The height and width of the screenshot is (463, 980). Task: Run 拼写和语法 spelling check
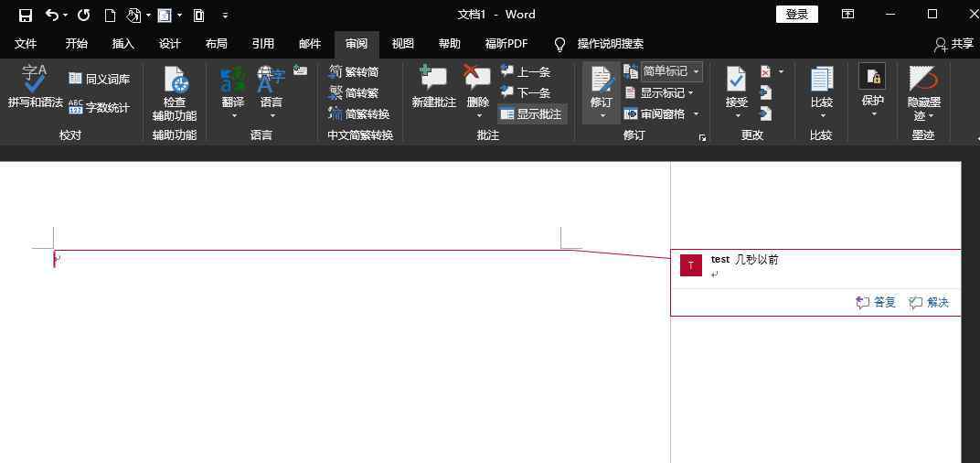[35, 88]
